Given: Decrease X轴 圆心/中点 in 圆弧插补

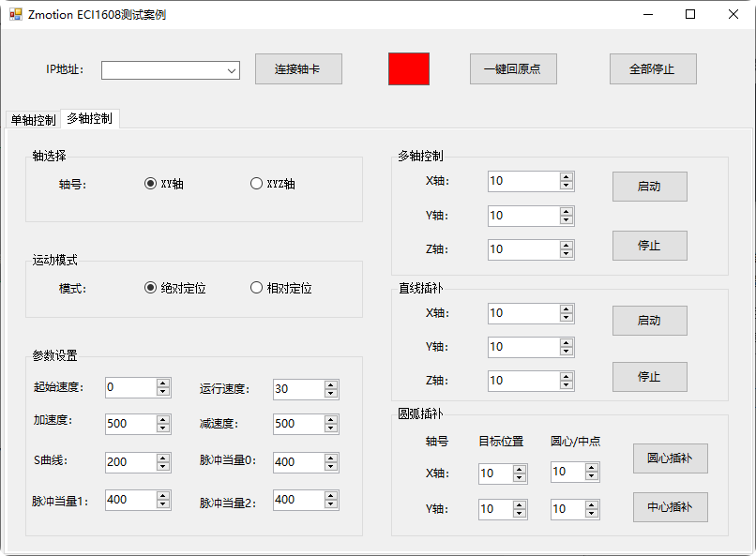Looking at the screenshot, I should pyautogui.click(x=592, y=476).
